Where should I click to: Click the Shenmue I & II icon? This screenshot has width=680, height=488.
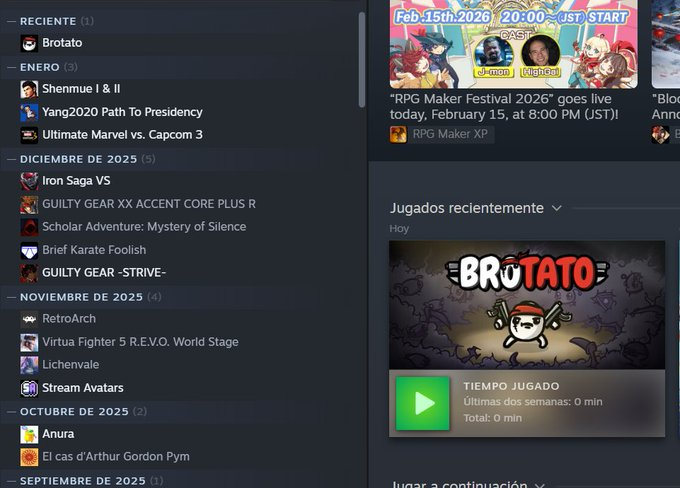pyautogui.click(x=29, y=89)
